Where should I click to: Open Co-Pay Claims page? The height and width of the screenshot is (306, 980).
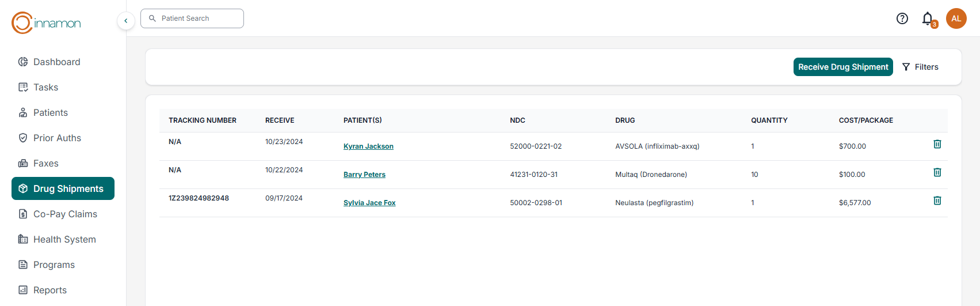tap(65, 214)
